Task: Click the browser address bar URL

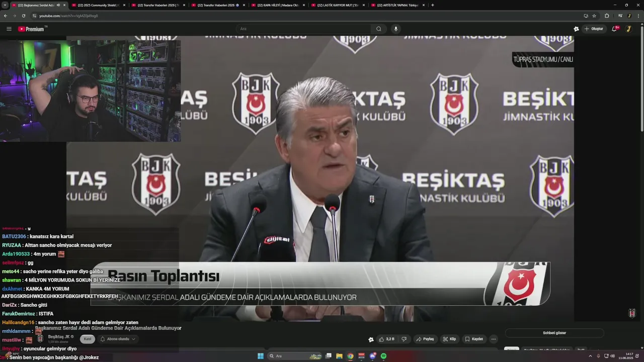Action: (68, 16)
